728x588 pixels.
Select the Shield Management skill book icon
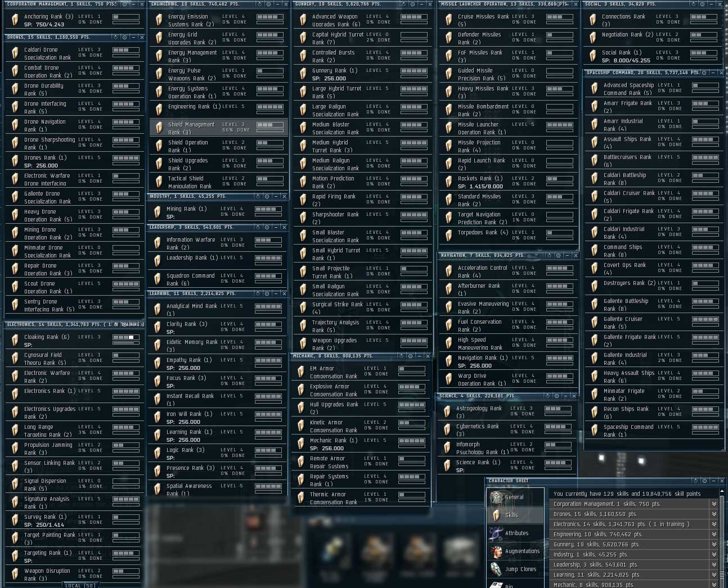(x=159, y=128)
